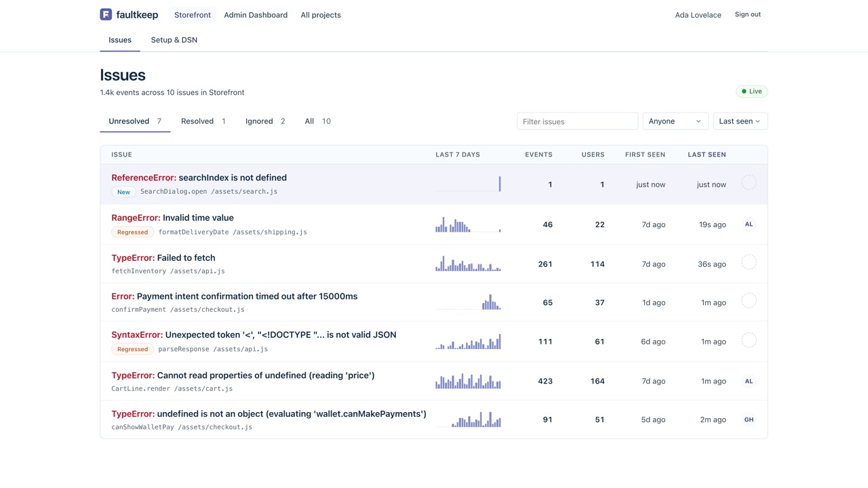Assign the Payment intent timeout issue
The width and height of the screenshot is (868, 488).
click(x=749, y=301)
